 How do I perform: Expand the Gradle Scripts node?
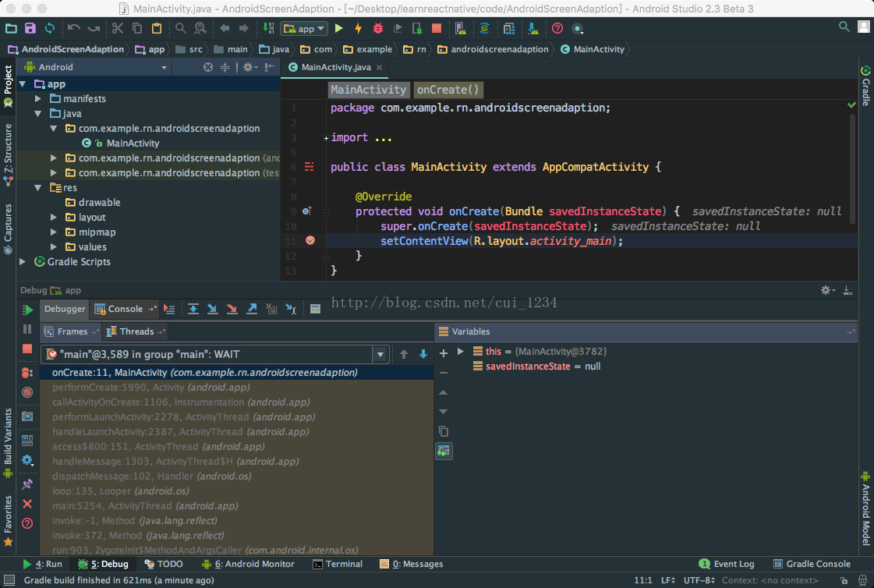coord(23,262)
